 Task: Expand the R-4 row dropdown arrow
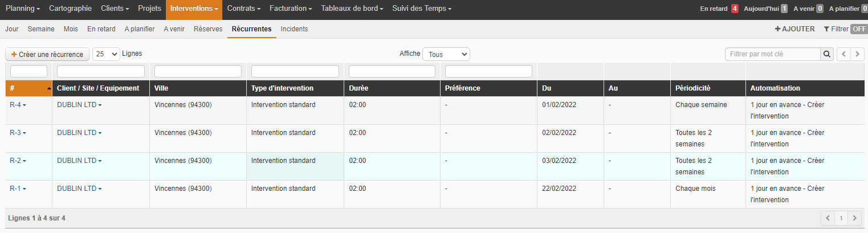pos(25,105)
